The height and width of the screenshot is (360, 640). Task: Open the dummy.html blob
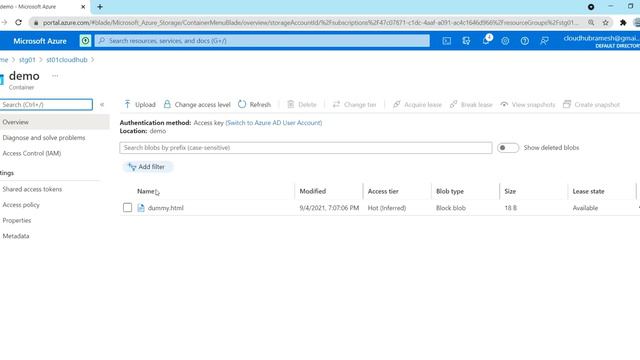166,208
